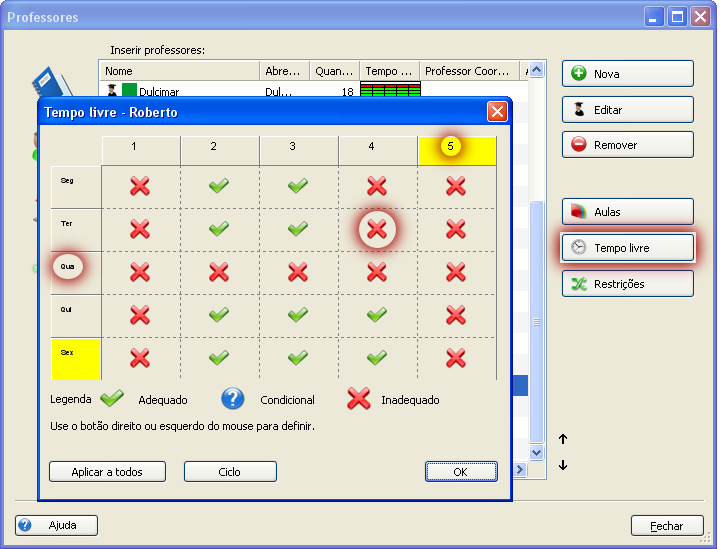The image size is (720, 549).
Task: Toggle Ter period 4 availability cell
Action: 377,229
